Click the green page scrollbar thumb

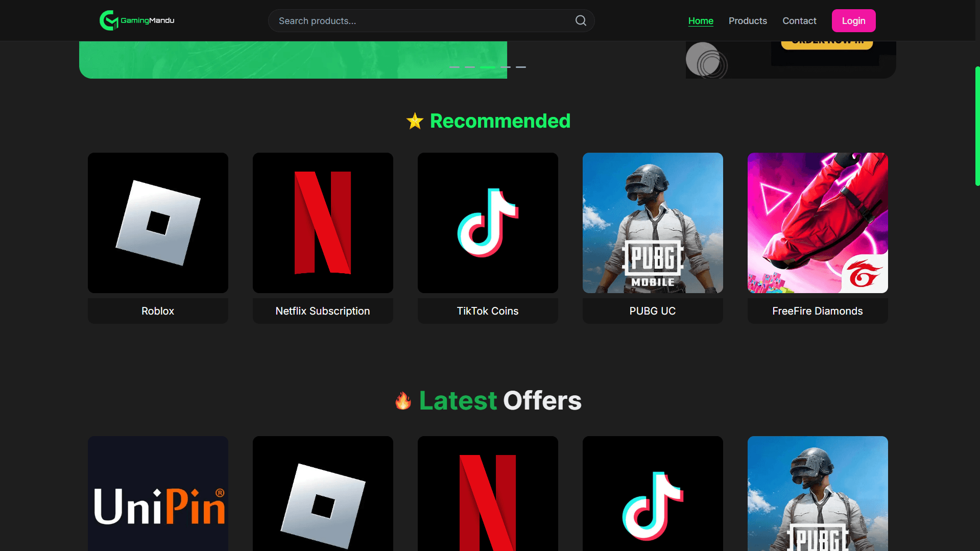click(977, 126)
